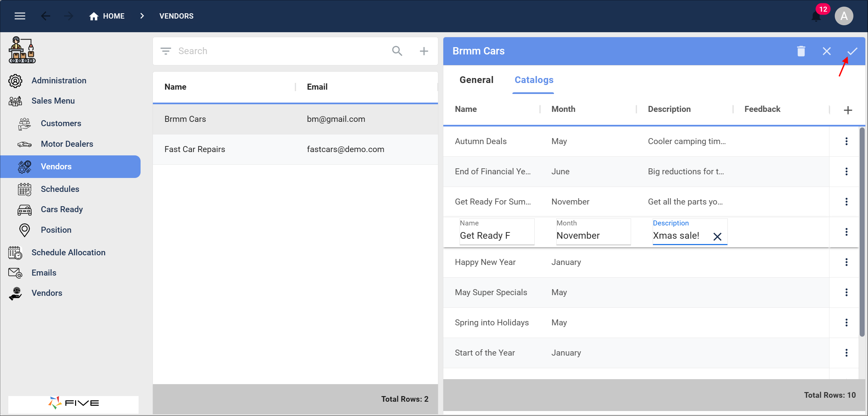Open Schedules in the sidebar

click(x=59, y=189)
